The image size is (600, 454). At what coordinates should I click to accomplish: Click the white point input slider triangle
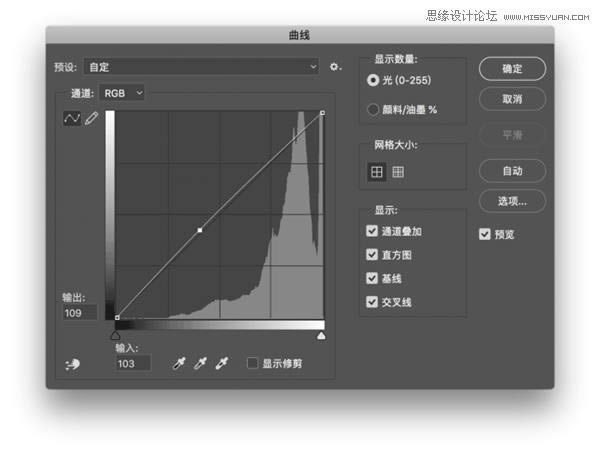[321, 336]
